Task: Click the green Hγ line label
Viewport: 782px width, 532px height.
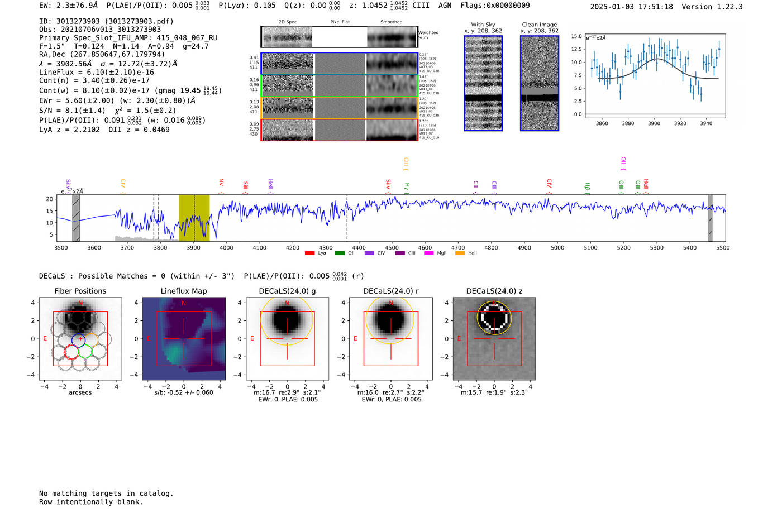Action: pos(407,188)
